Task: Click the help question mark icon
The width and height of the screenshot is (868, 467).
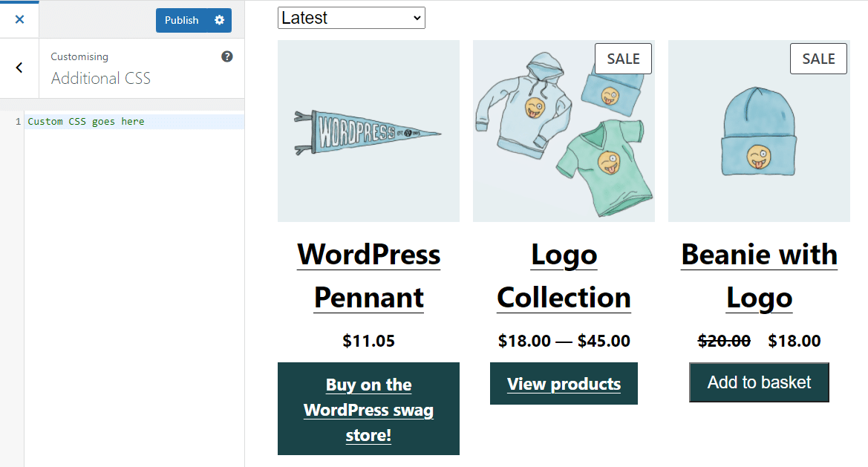Action: click(227, 56)
